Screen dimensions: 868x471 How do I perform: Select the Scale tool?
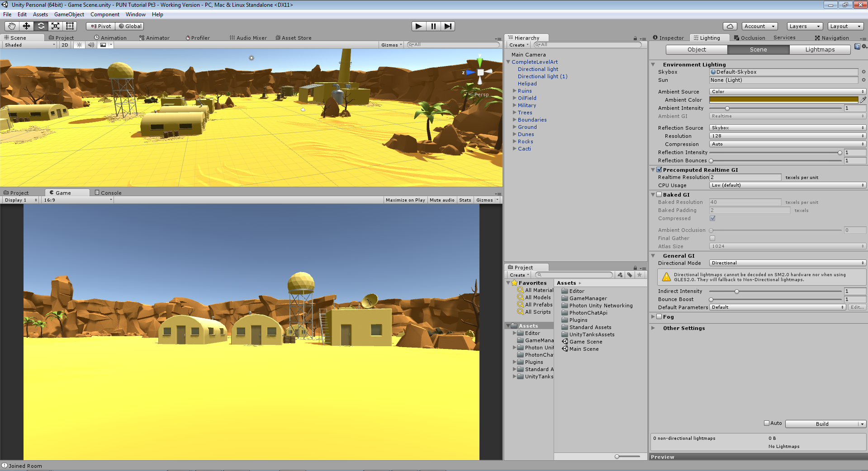(x=55, y=26)
